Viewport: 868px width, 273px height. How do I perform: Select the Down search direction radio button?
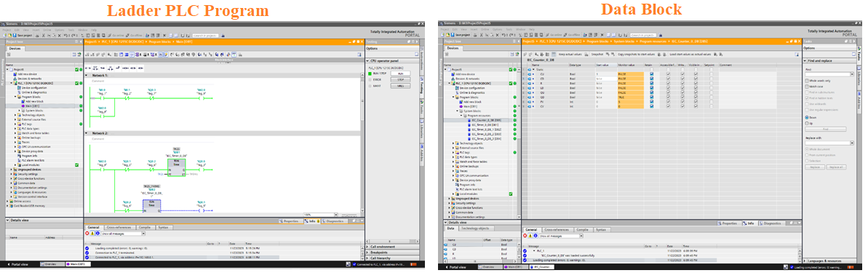[807, 117]
